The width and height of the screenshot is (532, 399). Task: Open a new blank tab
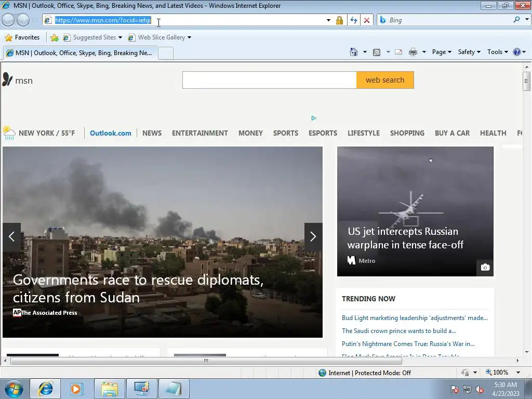tap(166, 54)
